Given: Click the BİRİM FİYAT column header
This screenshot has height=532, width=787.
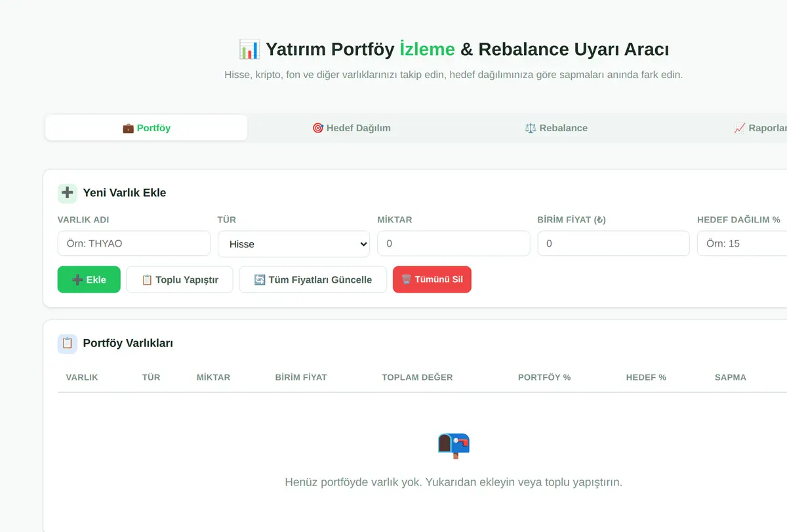Looking at the screenshot, I should [x=301, y=377].
